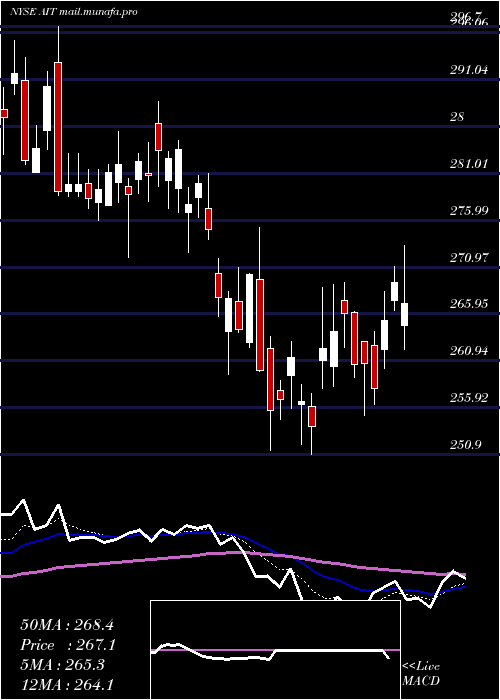Select the 281.01 price axis label
This screenshot has height=700, width=500.
(468, 163)
